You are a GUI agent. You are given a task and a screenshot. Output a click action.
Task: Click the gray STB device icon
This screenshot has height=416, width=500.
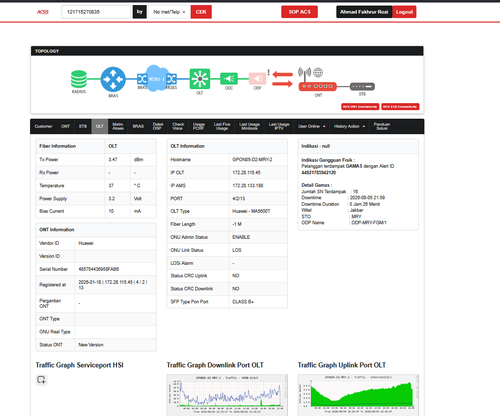pos(362,87)
